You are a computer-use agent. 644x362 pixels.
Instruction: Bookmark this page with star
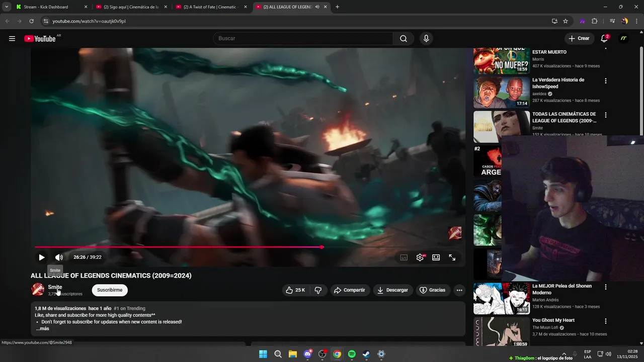point(566,21)
